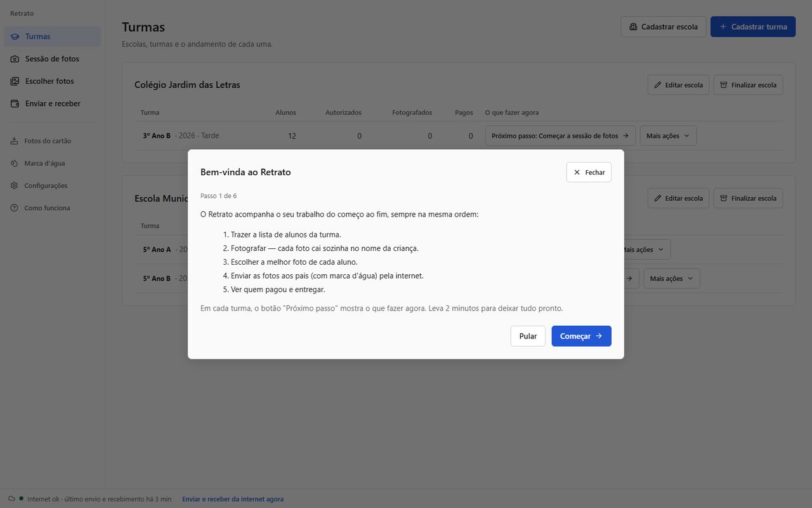Click the Turmas page heading
The width and height of the screenshot is (812, 508).
click(x=143, y=27)
